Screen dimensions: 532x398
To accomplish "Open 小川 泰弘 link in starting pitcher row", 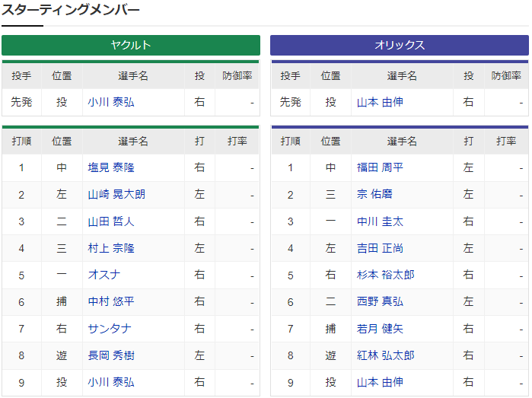I will click(x=111, y=102).
